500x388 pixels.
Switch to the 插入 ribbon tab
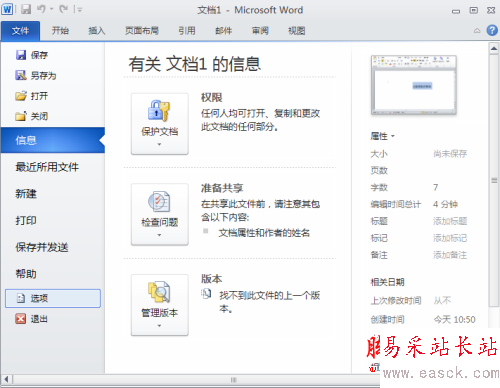pyautogui.click(x=97, y=31)
